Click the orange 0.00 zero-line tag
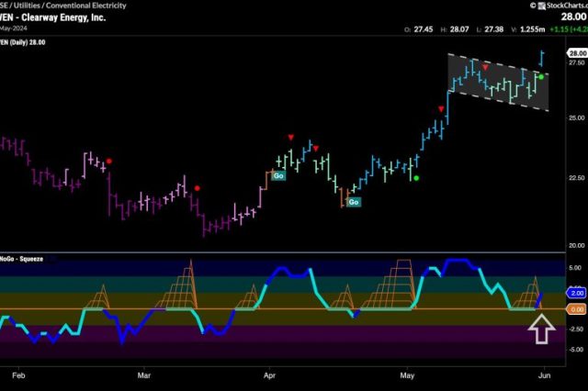 [x=577, y=309]
